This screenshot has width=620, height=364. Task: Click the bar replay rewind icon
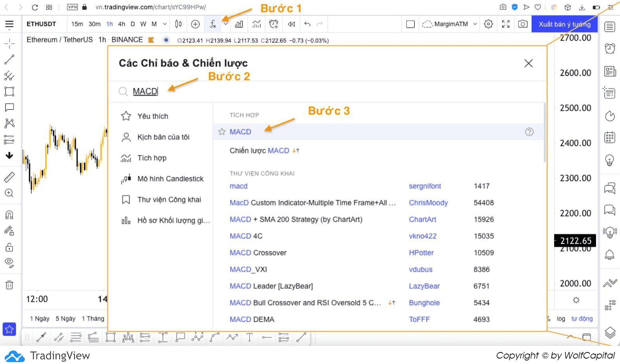pos(291,24)
